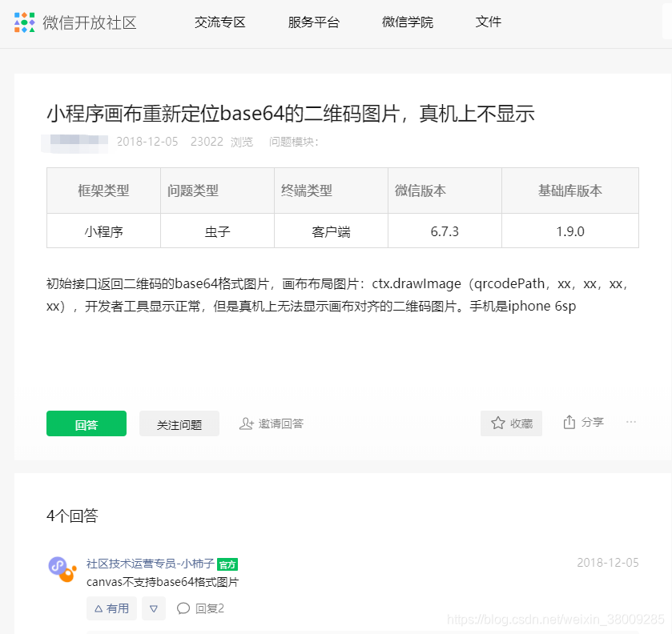Click the comment bubble icon
Image resolution: width=672 pixels, height=634 pixels.
tap(183, 608)
